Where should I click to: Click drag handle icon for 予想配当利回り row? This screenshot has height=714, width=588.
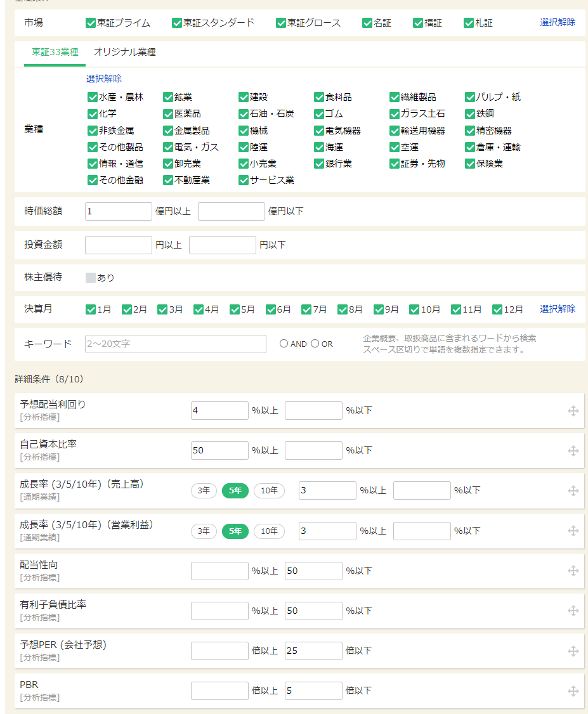coord(573,411)
